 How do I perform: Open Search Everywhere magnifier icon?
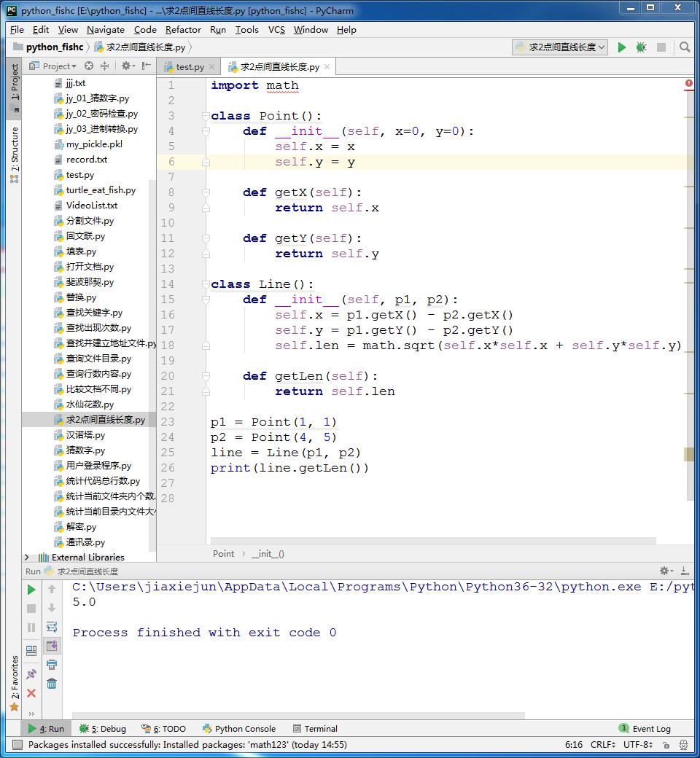pos(685,47)
